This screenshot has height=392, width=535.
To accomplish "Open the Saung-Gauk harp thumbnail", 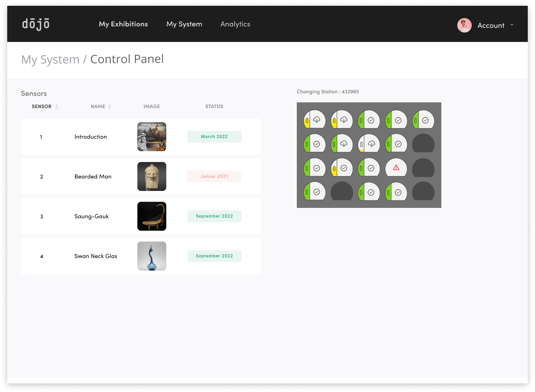I will [152, 216].
